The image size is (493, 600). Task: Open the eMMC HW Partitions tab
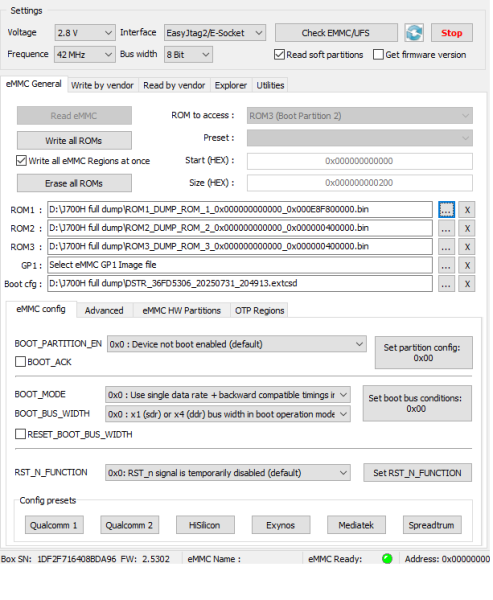[181, 310]
